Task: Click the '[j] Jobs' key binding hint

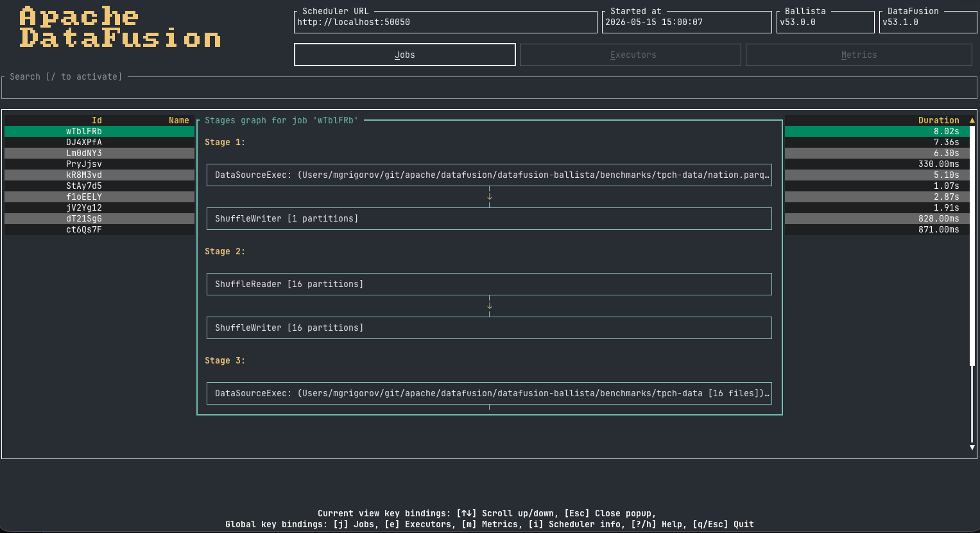Action: (x=354, y=524)
